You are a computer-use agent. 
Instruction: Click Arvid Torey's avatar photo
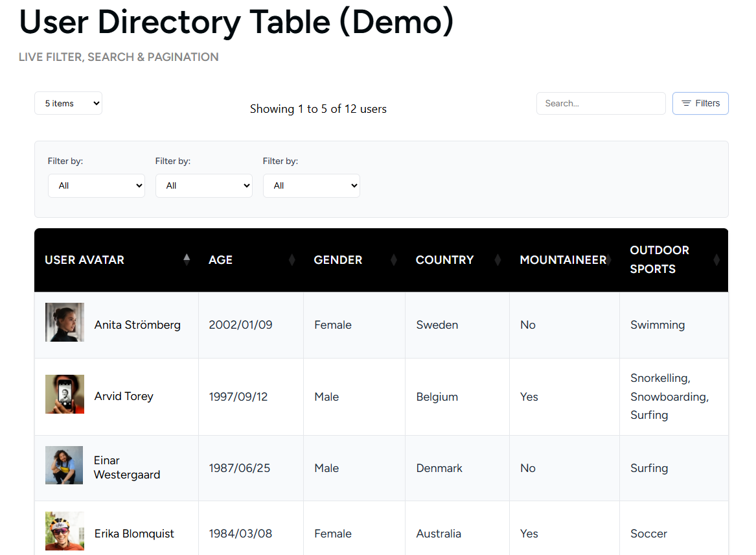(x=64, y=394)
